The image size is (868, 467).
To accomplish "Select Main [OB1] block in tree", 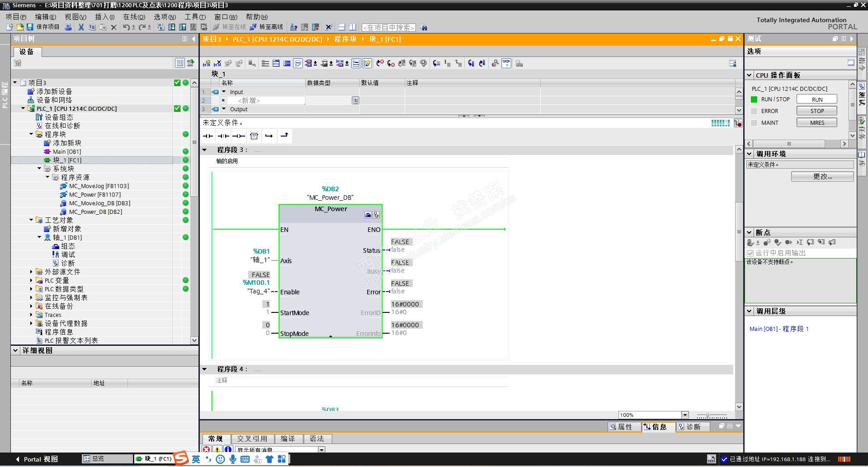I will [x=67, y=151].
